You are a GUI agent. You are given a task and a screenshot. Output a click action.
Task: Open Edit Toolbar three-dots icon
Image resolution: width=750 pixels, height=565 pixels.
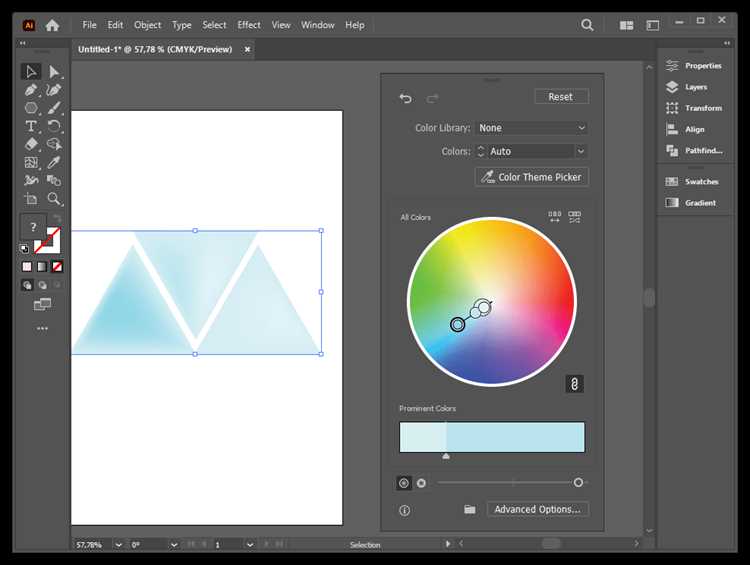(x=43, y=329)
